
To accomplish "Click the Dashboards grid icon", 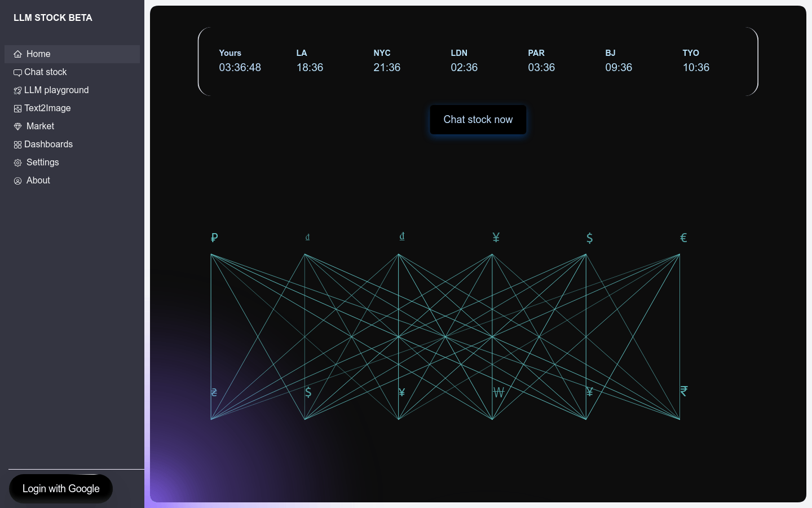I will coord(17,144).
